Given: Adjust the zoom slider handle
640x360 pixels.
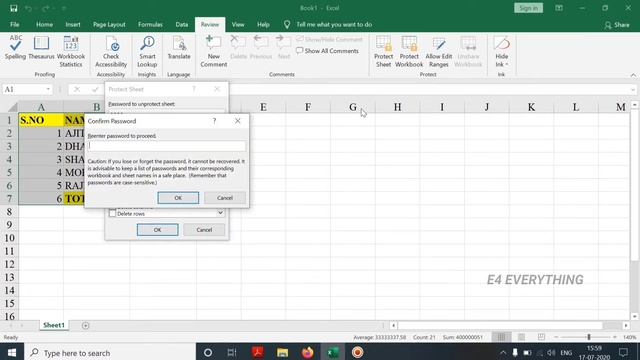Looking at the screenshot, I should [589, 337].
